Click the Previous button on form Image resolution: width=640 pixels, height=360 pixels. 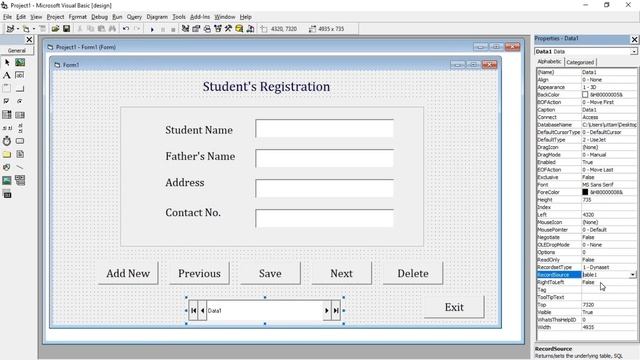tap(199, 273)
